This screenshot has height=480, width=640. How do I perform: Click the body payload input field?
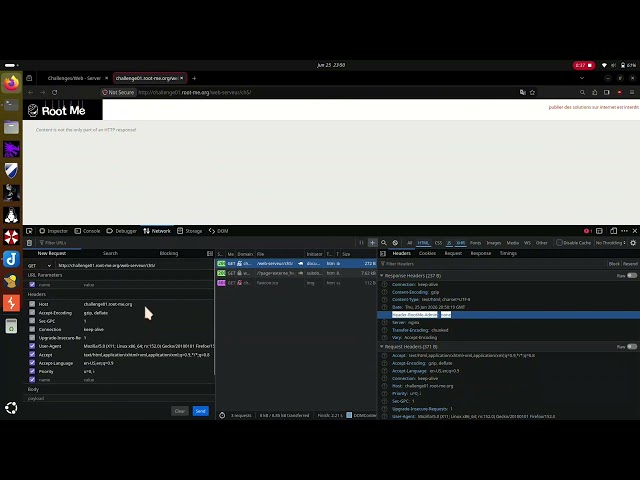pyautogui.click(x=119, y=398)
